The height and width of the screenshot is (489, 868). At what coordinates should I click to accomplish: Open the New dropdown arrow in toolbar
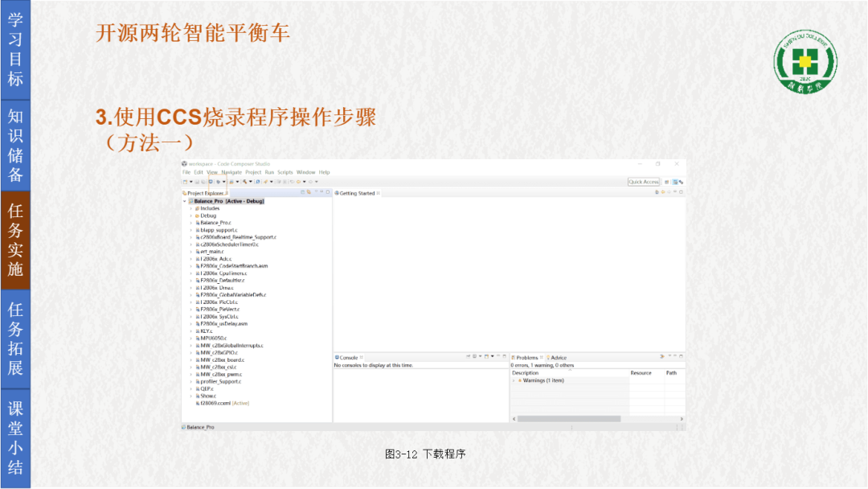[x=191, y=182]
